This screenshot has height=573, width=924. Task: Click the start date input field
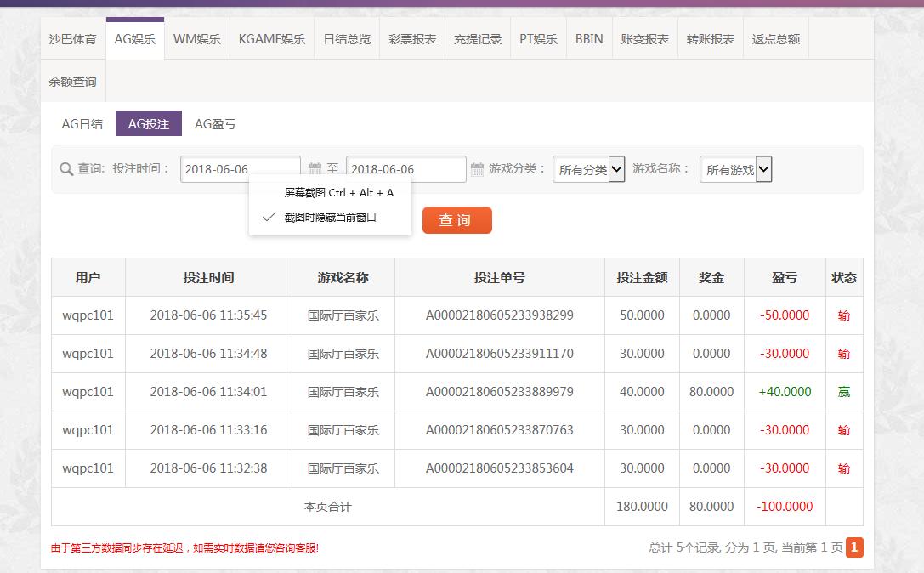(x=240, y=169)
